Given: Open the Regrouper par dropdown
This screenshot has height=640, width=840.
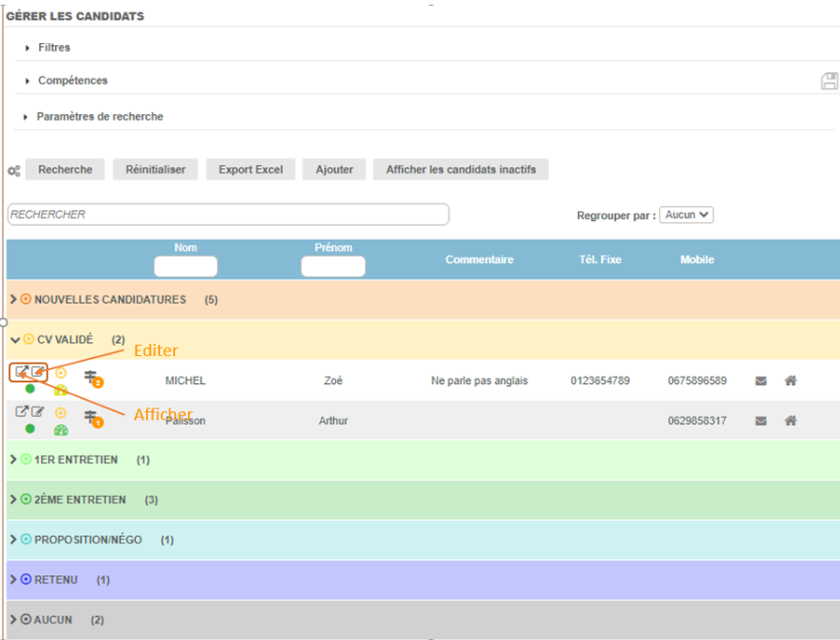Looking at the screenshot, I should 686,215.
